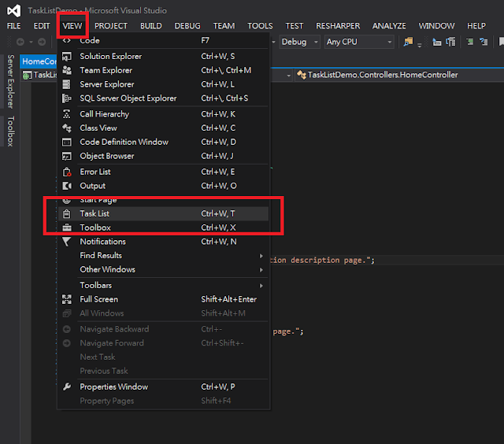Image resolution: width=504 pixels, height=444 pixels.
Task: Click the toolbar navigate forward arrow
Action: [x=42, y=42]
